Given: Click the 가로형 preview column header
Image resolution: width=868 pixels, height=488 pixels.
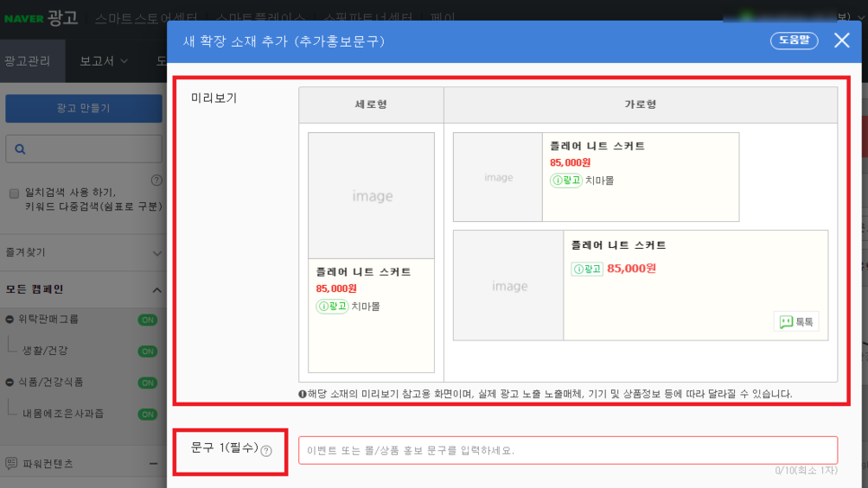Looking at the screenshot, I should [641, 104].
